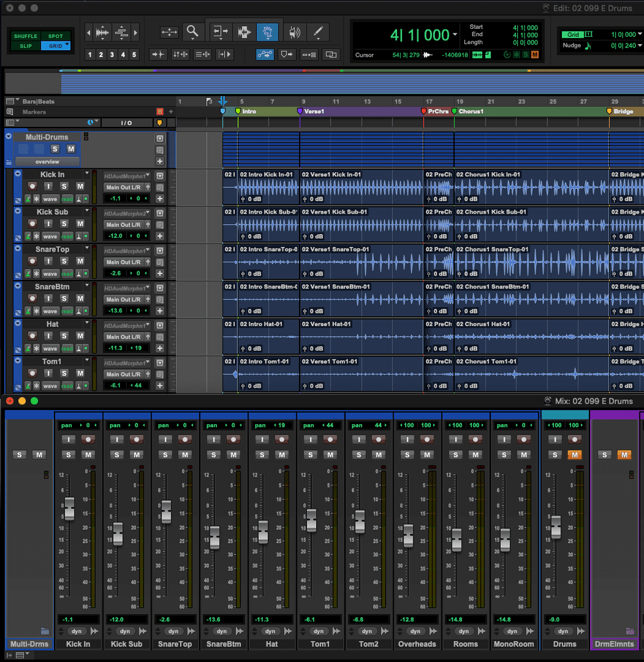Select the Selector waveform tool
This screenshot has height=662, width=644.
[x=244, y=32]
